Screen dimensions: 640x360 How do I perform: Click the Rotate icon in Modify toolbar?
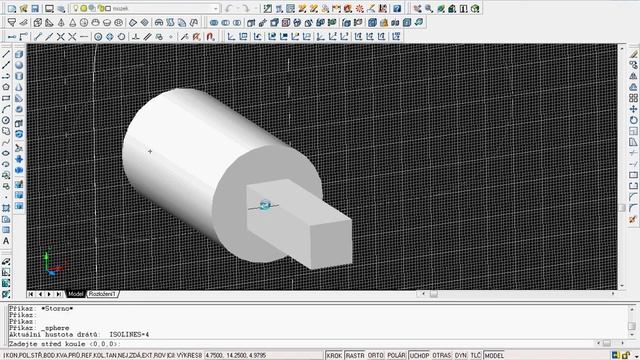[x=633, y=120]
